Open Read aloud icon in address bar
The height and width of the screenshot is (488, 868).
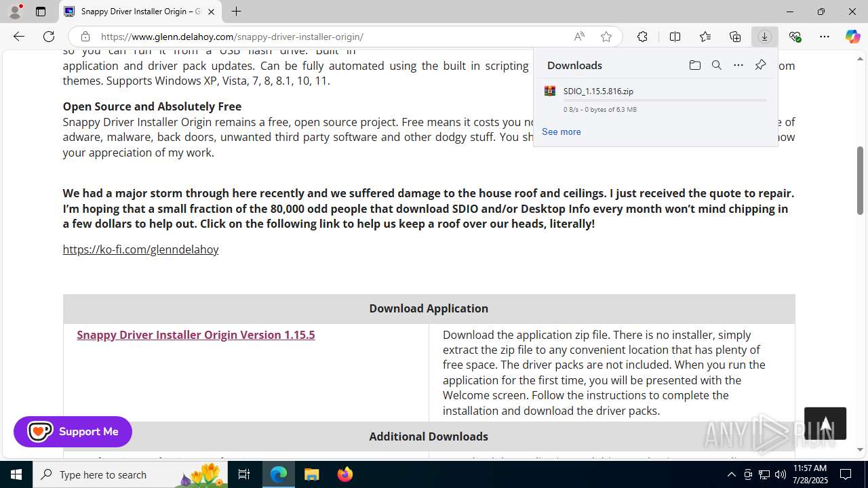tap(579, 37)
